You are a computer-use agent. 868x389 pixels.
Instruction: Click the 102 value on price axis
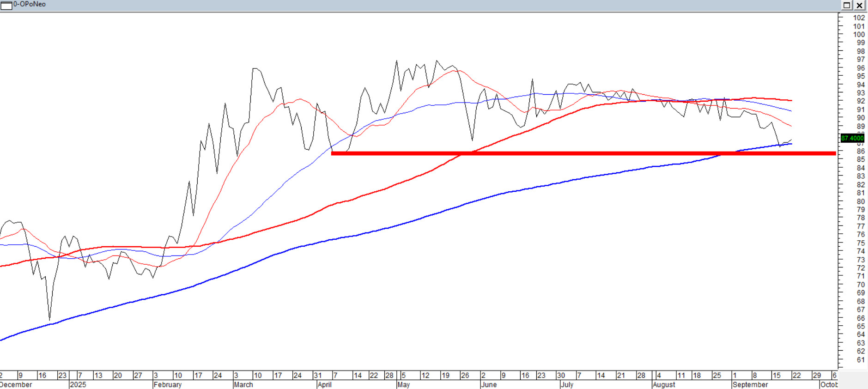[859, 18]
